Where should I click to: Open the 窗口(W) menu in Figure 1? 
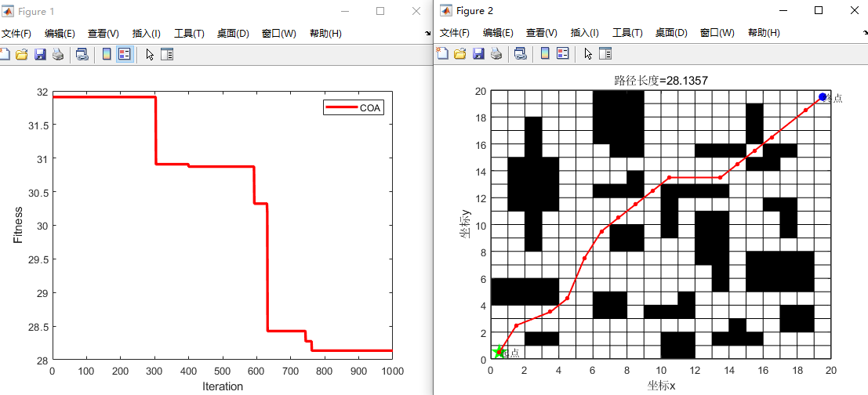coord(279,34)
